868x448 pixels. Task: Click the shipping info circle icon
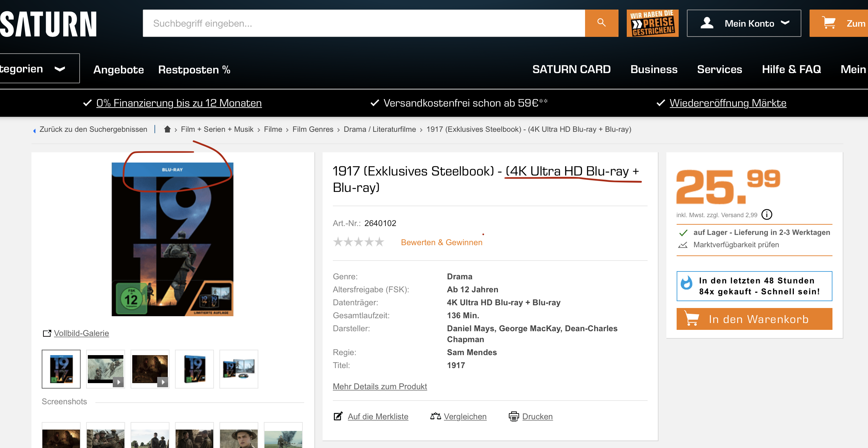click(x=767, y=214)
